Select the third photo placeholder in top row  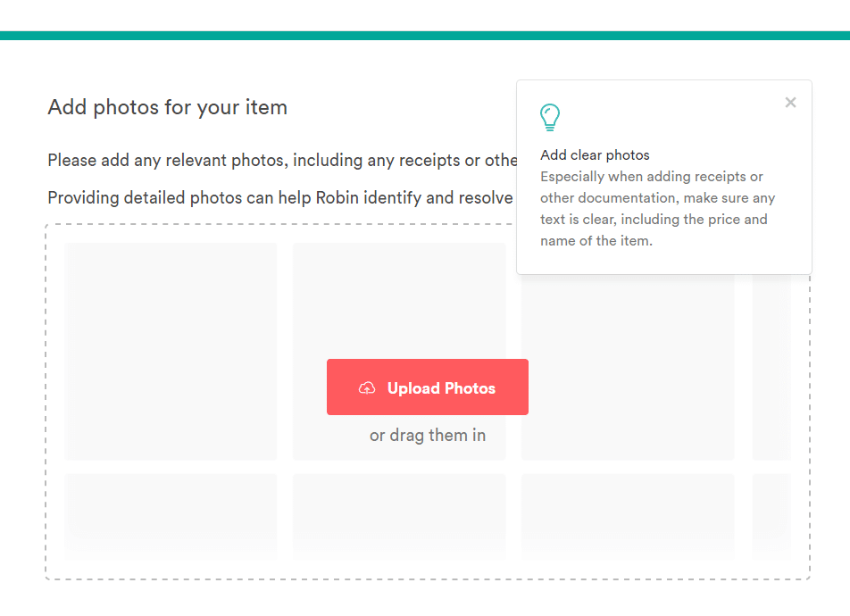click(x=628, y=367)
